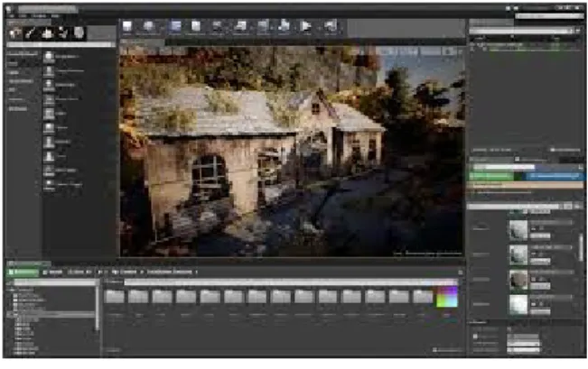Open the File menu

pos(11,16)
